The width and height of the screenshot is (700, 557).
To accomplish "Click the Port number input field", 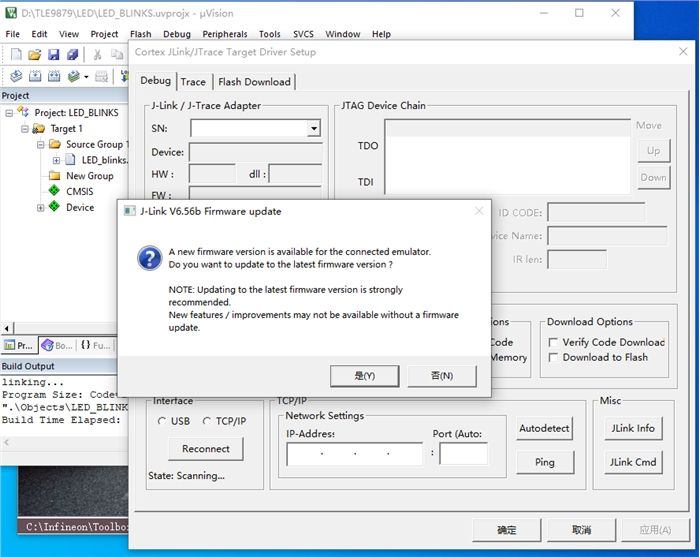I will pos(463,453).
